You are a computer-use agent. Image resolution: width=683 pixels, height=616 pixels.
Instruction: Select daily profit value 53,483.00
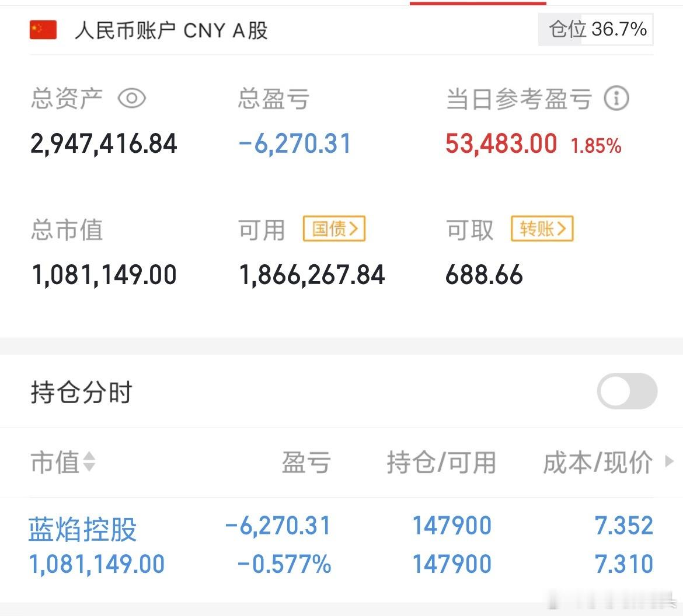click(501, 143)
